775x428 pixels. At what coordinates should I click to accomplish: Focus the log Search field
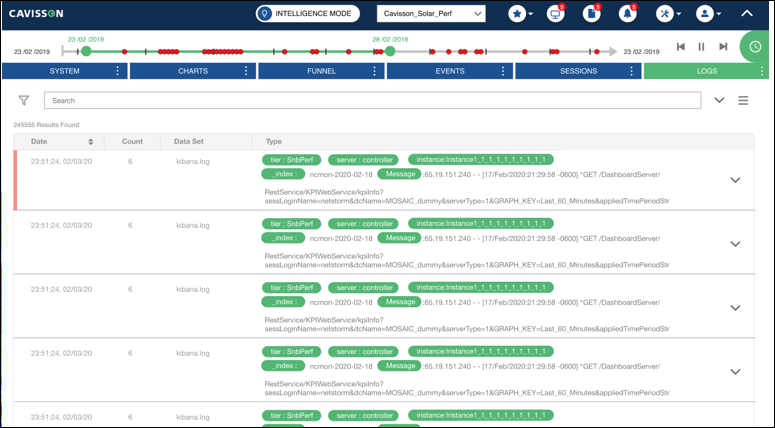coord(373,100)
